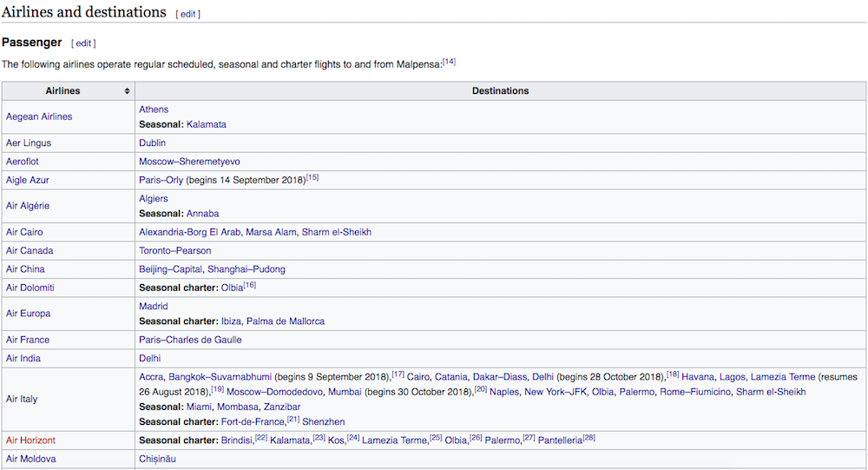
Task: Open the Air Canada link
Action: [30, 250]
